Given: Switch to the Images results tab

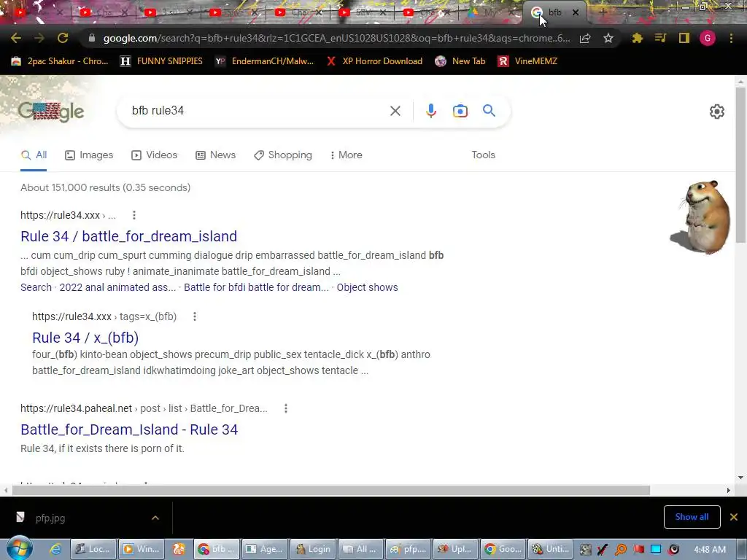Looking at the screenshot, I should coord(89,155).
